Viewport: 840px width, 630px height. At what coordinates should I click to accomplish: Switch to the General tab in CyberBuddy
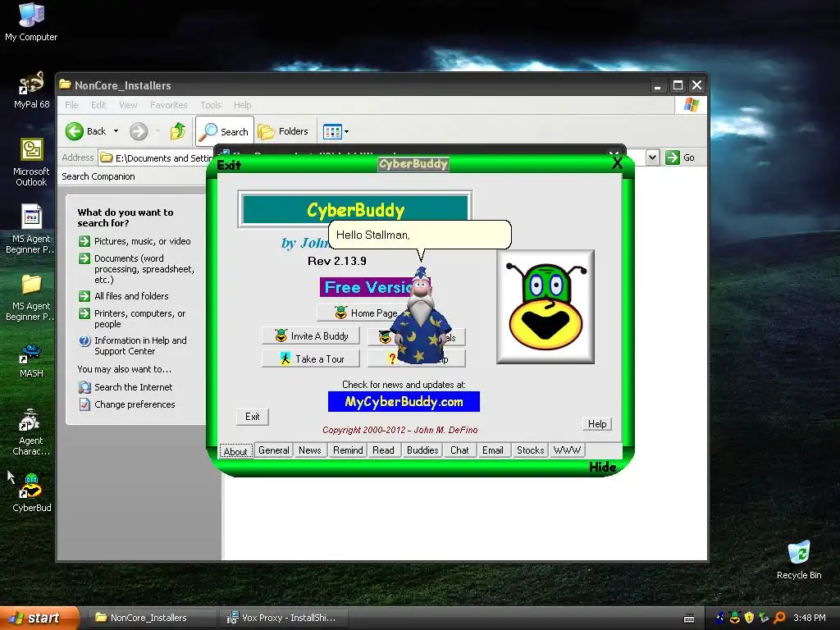[274, 450]
